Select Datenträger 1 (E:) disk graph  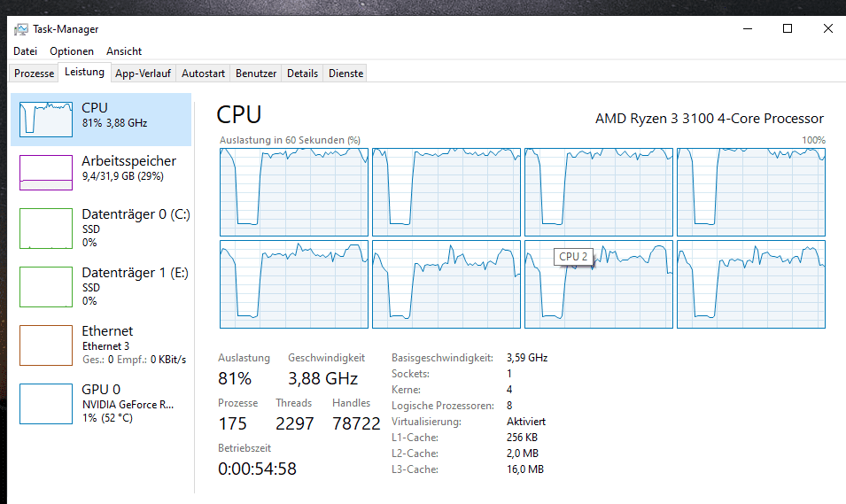(46, 287)
